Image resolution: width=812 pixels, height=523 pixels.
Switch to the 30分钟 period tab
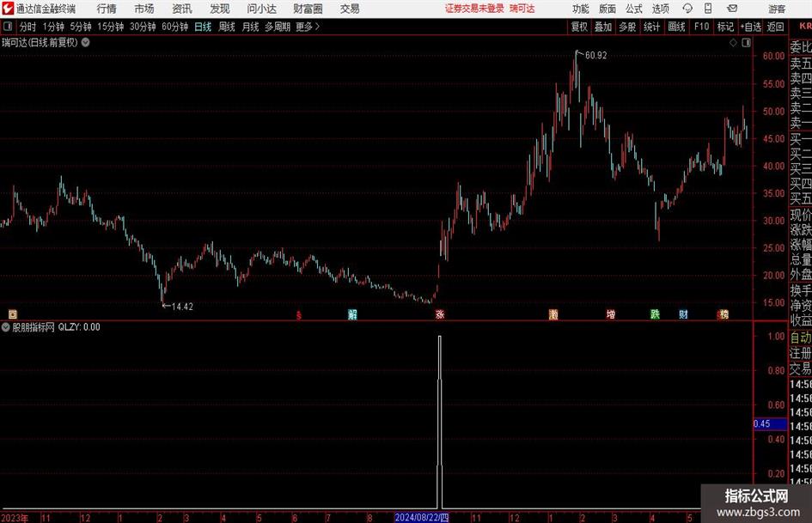[143, 27]
